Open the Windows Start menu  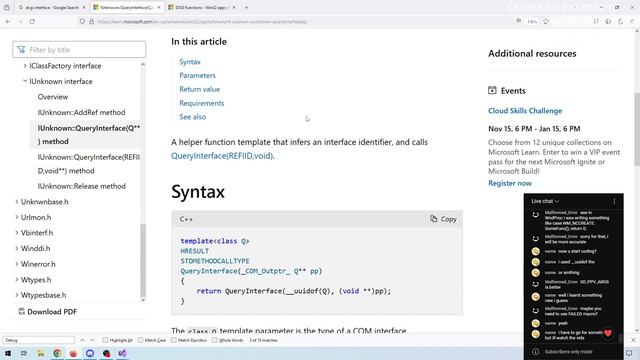click(x=8, y=353)
